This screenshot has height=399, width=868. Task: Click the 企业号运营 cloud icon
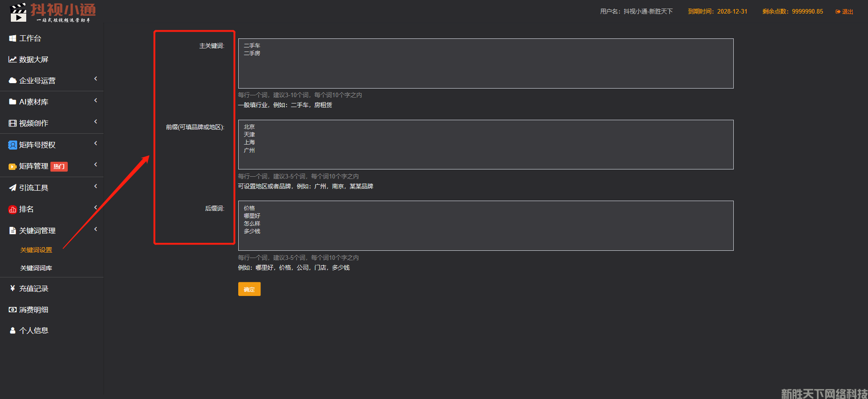(13, 81)
